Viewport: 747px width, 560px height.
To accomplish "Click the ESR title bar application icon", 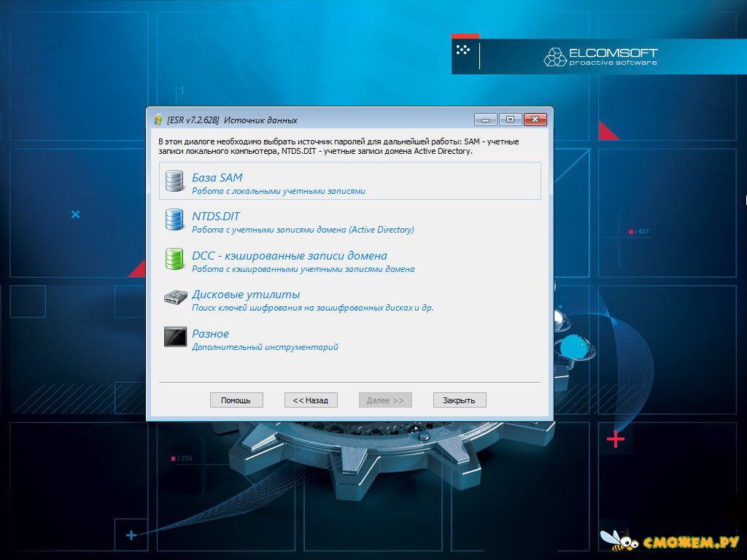I will [x=158, y=120].
